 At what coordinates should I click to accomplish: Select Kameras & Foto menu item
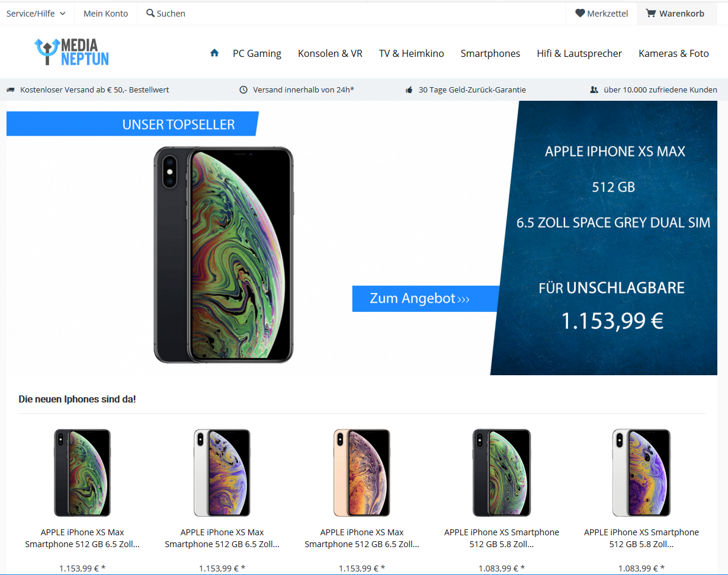click(x=674, y=53)
